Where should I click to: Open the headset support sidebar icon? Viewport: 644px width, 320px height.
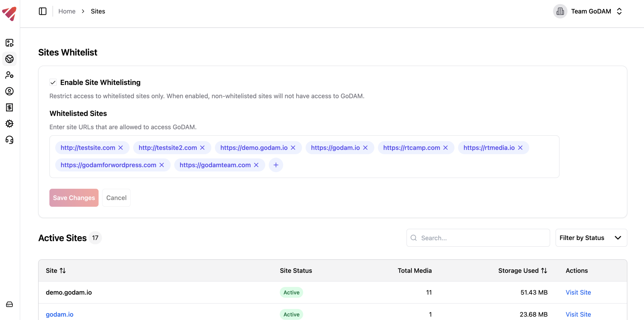click(9, 140)
